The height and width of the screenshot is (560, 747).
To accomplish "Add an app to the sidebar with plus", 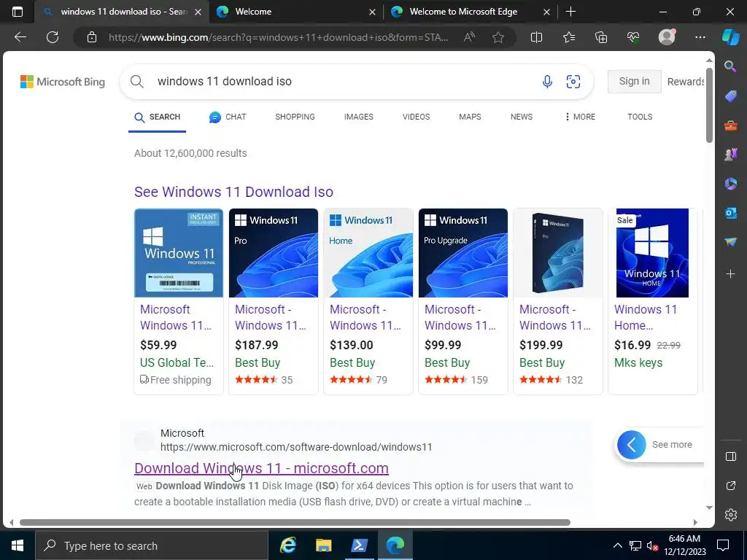I will [x=730, y=274].
